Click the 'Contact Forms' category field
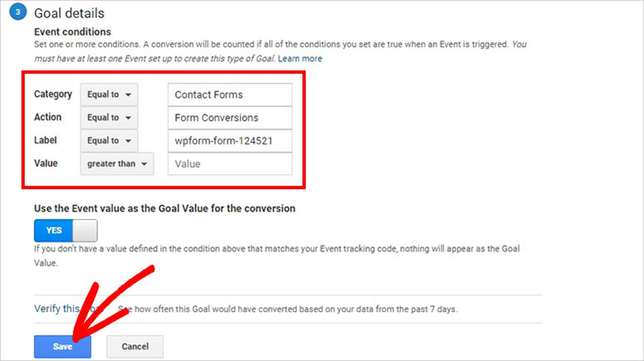Viewport: 644px width, 361px height. [229, 95]
